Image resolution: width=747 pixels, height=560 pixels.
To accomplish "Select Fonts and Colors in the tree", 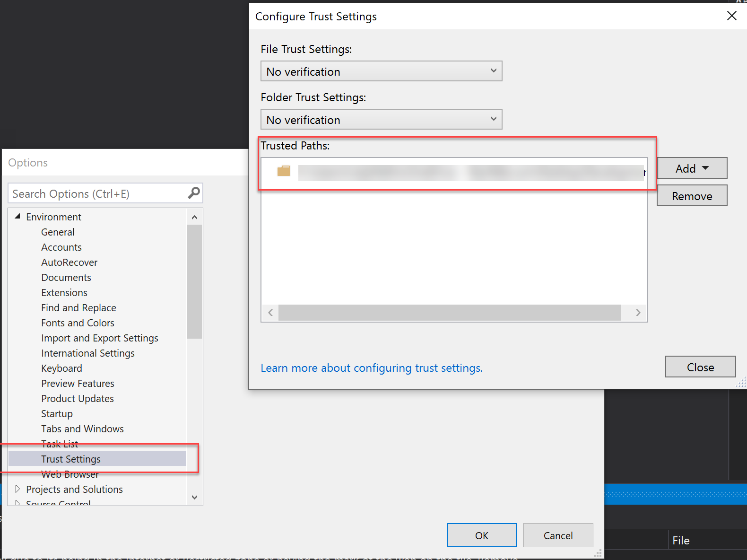I will tap(78, 323).
